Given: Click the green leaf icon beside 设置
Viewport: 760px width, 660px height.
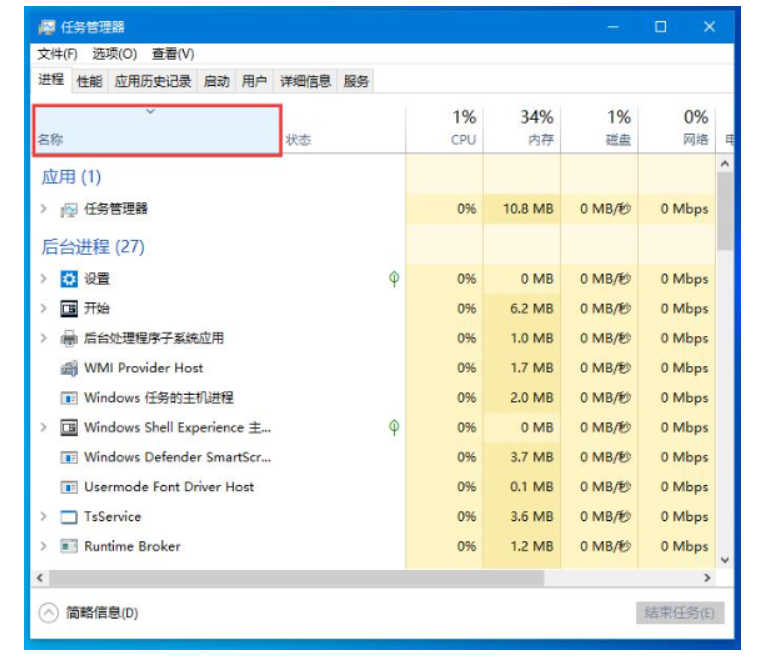Looking at the screenshot, I should pos(394,279).
